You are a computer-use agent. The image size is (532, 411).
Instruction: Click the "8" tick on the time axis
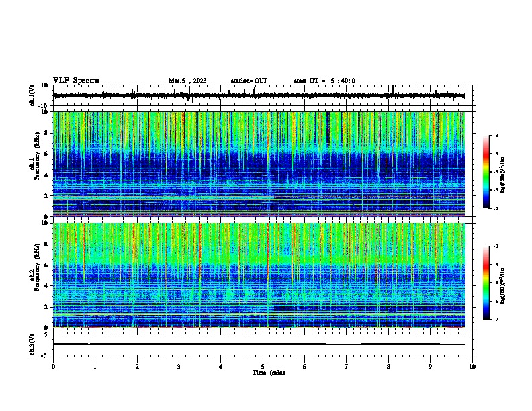coord(388,367)
